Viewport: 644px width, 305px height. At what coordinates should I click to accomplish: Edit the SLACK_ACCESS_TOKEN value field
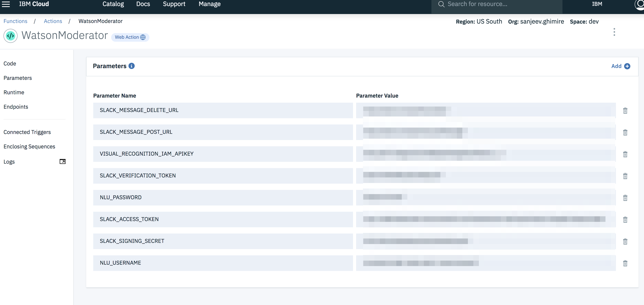click(486, 219)
